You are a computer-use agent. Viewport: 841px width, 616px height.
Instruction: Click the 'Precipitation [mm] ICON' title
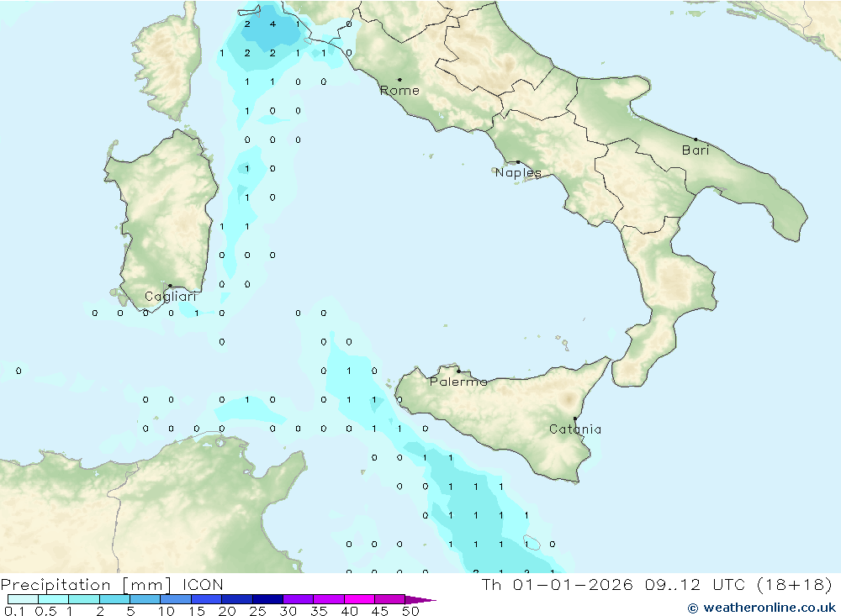(x=112, y=584)
